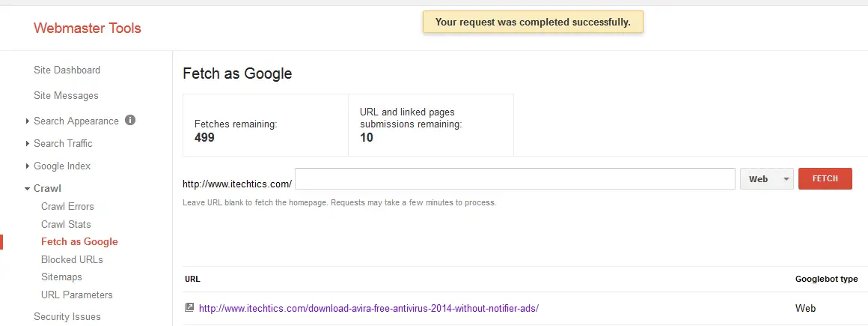
Task: Click the page icon before the avira URL
Action: click(x=189, y=307)
